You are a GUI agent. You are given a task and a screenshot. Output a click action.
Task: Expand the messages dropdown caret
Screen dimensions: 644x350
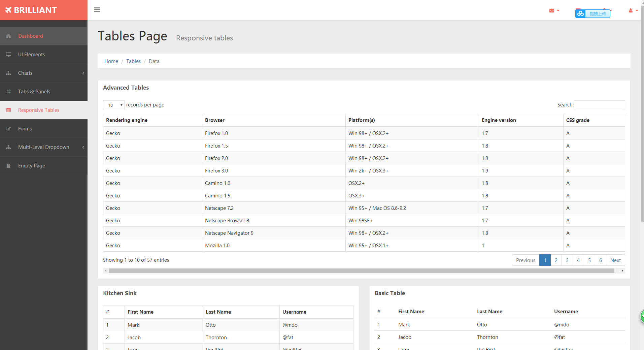558,10
